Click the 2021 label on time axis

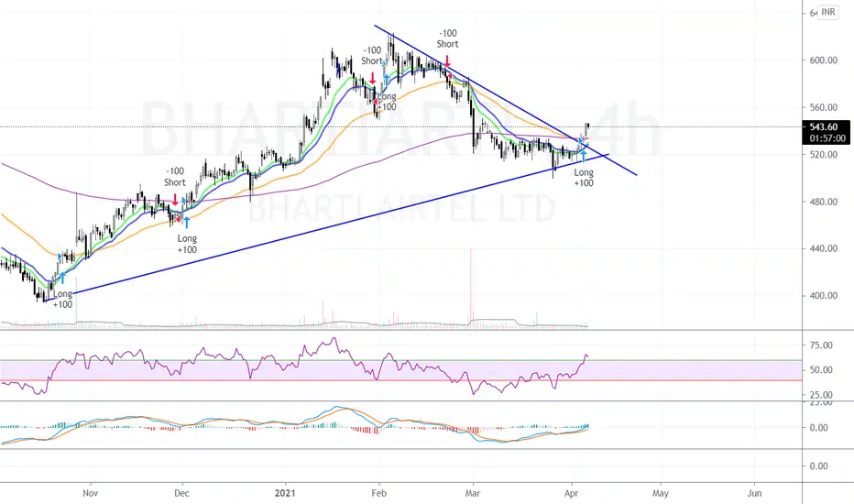pos(285,493)
